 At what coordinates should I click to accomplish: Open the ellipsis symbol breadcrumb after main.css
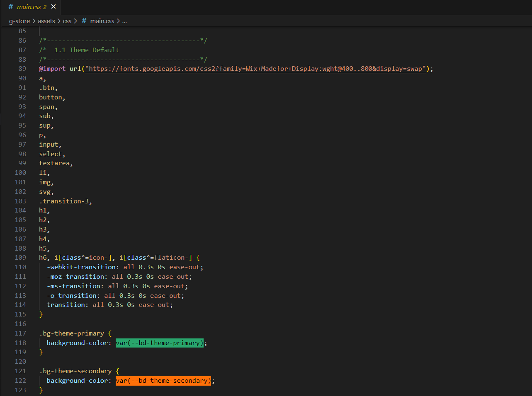pyautogui.click(x=124, y=21)
